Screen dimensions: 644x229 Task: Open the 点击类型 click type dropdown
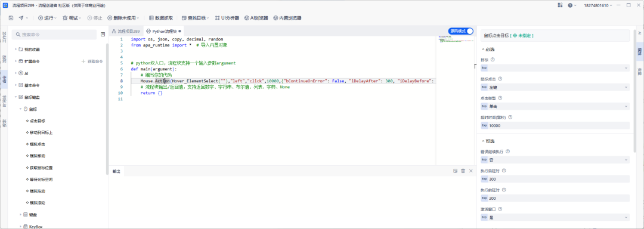click(555, 106)
